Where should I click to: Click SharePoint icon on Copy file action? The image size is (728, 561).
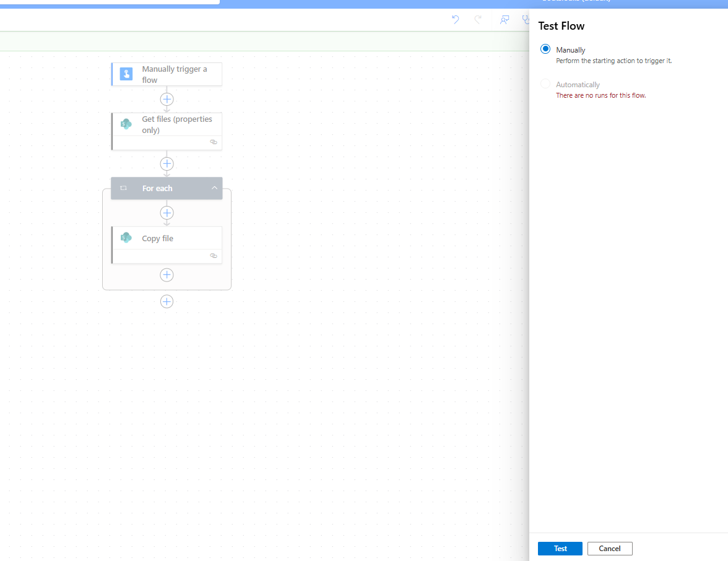[x=126, y=238]
